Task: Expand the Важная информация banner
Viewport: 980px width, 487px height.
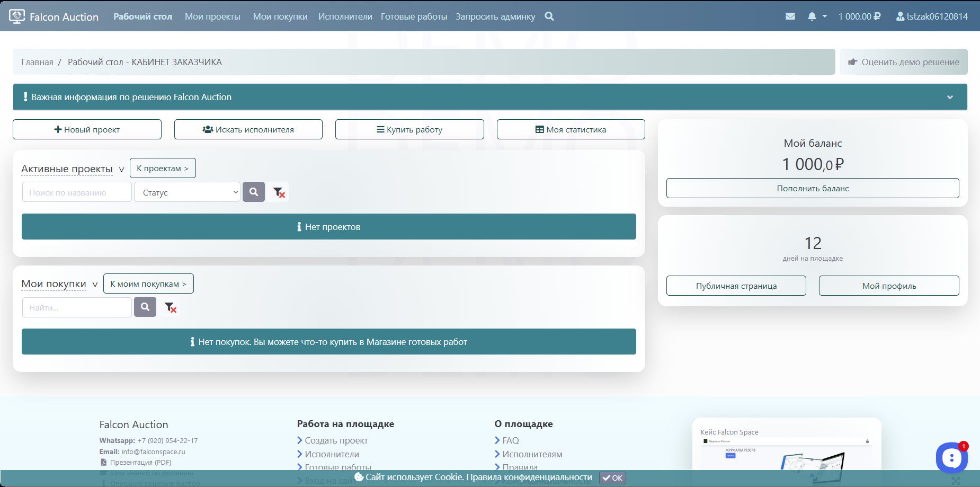Action: coord(949,97)
